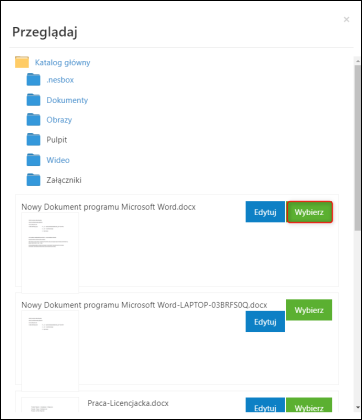Select the Załączniki folder label
The image size is (362, 420).
tap(64, 180)
